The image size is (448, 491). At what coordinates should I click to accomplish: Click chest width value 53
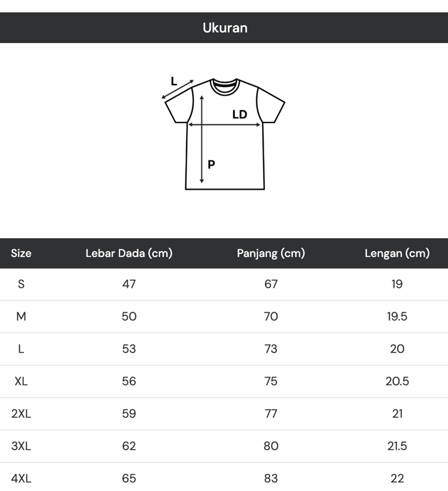click(x=129, y=349)
